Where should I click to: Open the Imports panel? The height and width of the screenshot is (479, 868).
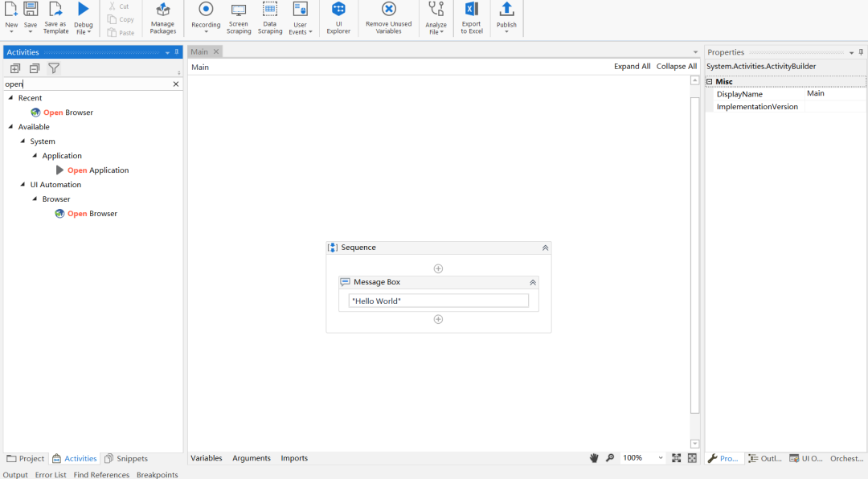(294, 458)
